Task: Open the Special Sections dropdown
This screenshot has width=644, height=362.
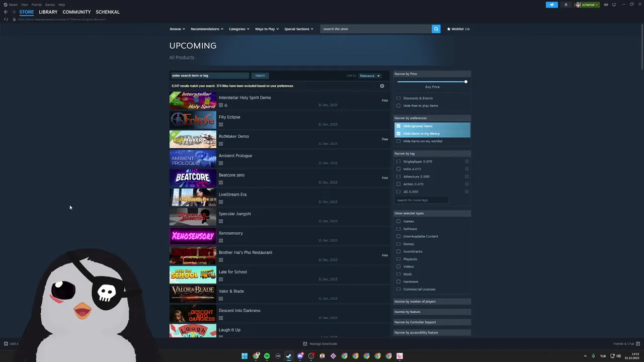Action: (x=298, y=29)
